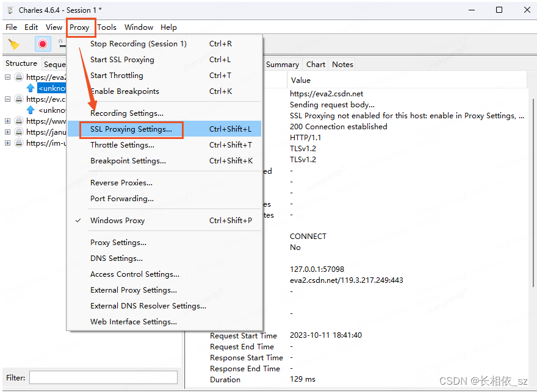537x392 pixels.
Task: Click inside the Filter input field
Action: [x=103, y=377]
